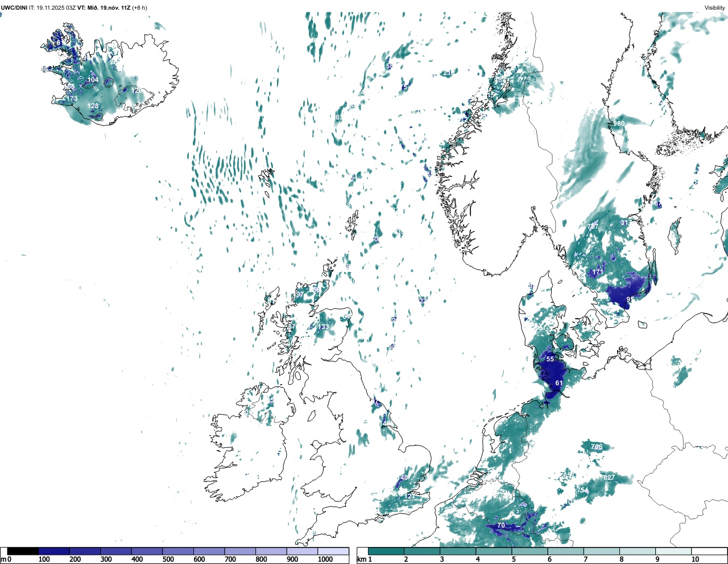
Task: Click the 5–6 km teal legend segment
Action: point(530,551)
